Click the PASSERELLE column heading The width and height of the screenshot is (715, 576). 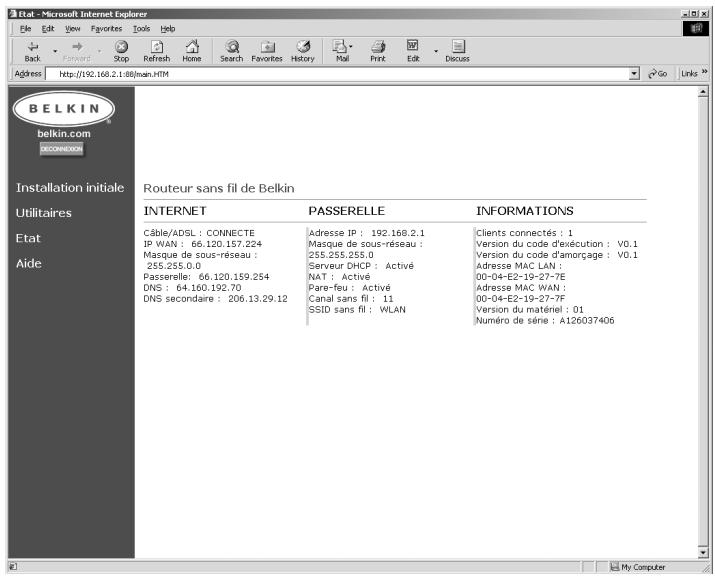347,211
